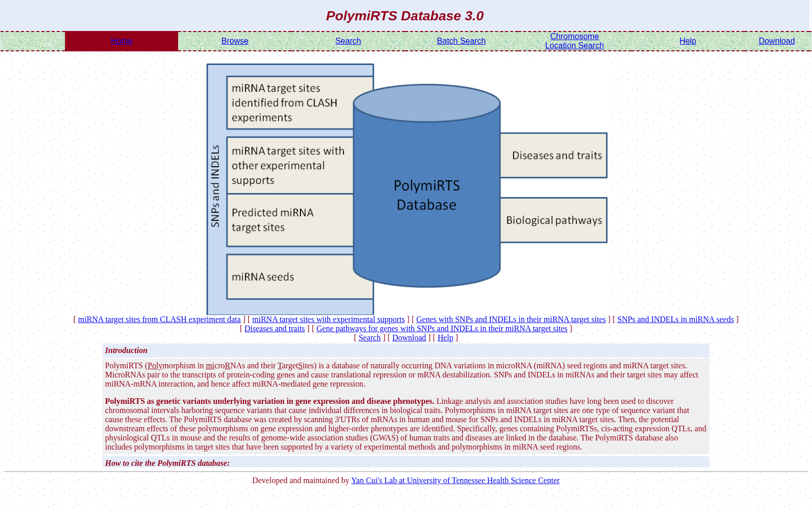The width and height of the screenshot is (812, 508).
Task: Click the bracketed Download link below diagram
Action: pos(409,338)
